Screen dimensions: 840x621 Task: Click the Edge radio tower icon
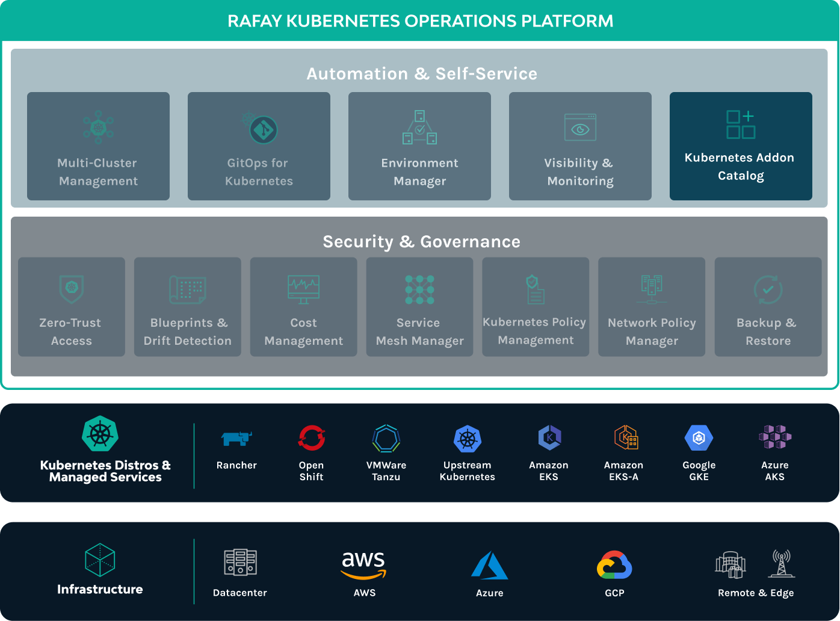tap(781, 563)
